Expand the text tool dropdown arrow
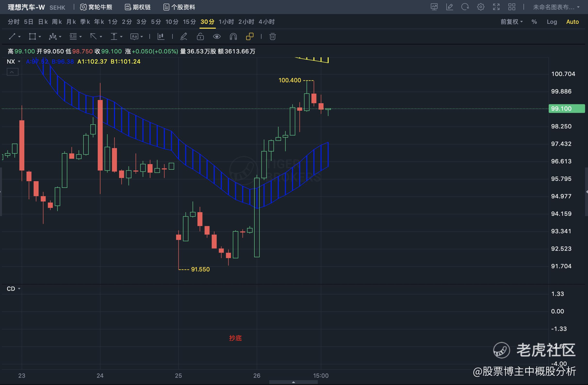This screenshot has height=385, width=588. pos(142,37)
